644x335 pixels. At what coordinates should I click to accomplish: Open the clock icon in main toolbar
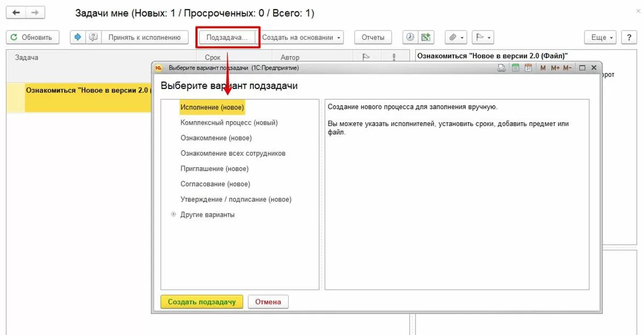(x=410, y=37)
